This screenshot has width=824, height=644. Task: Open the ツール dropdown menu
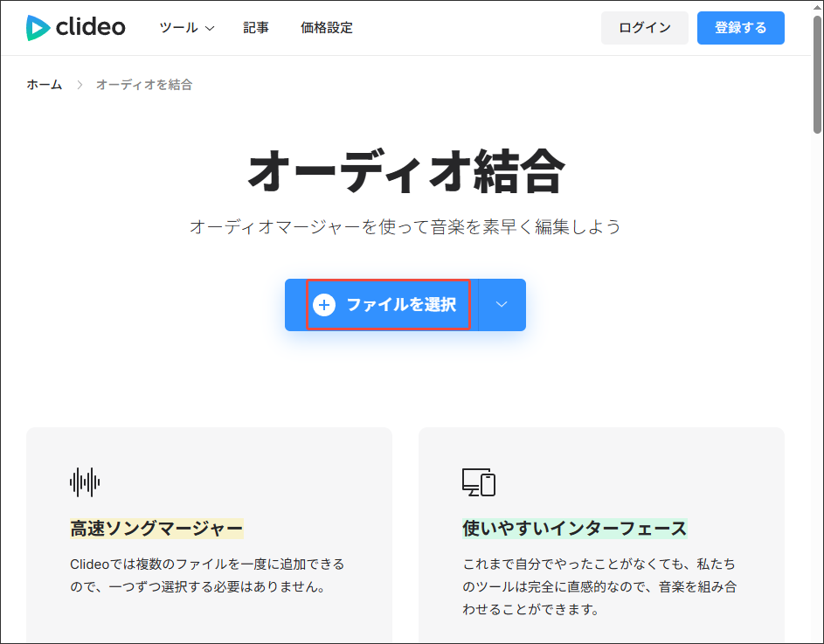186,27
